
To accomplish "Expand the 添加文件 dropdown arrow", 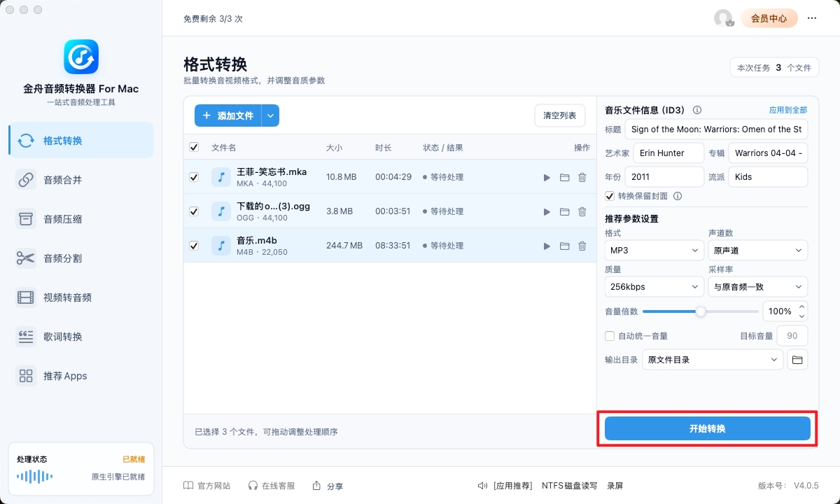I will click(271, 116).
